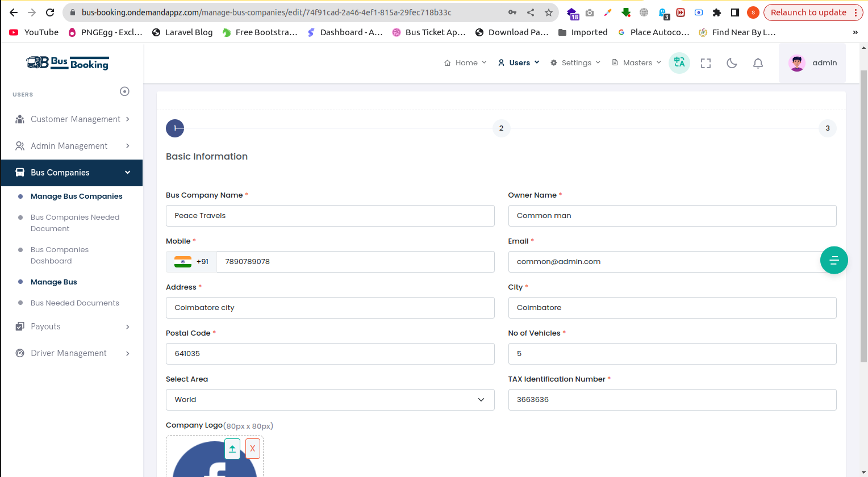Upload a new company logo with the arrow icon
This screenshot has height=477, width=868.
pyautogui.click(x=232, y=449)
